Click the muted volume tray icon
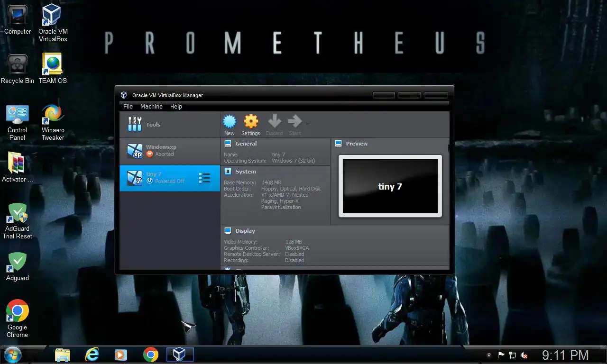This screenshot has width=607, height=364. pos(524,355)
